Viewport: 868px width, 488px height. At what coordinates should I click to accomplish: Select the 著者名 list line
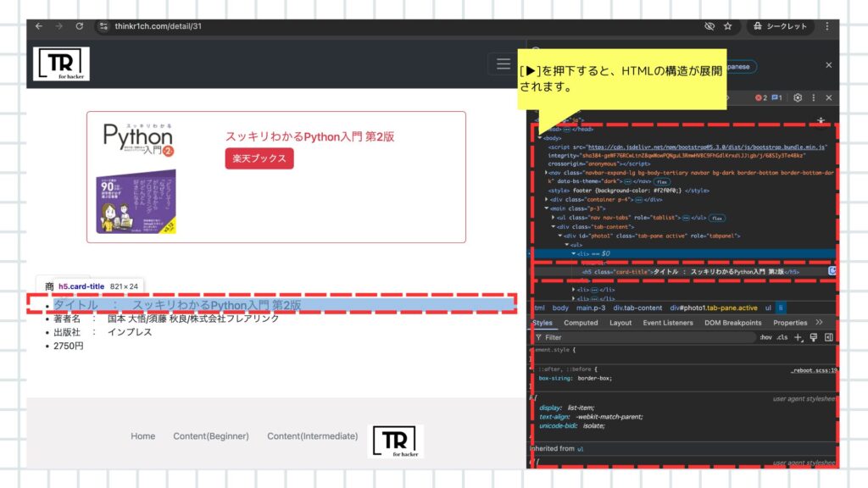point(166,319)
